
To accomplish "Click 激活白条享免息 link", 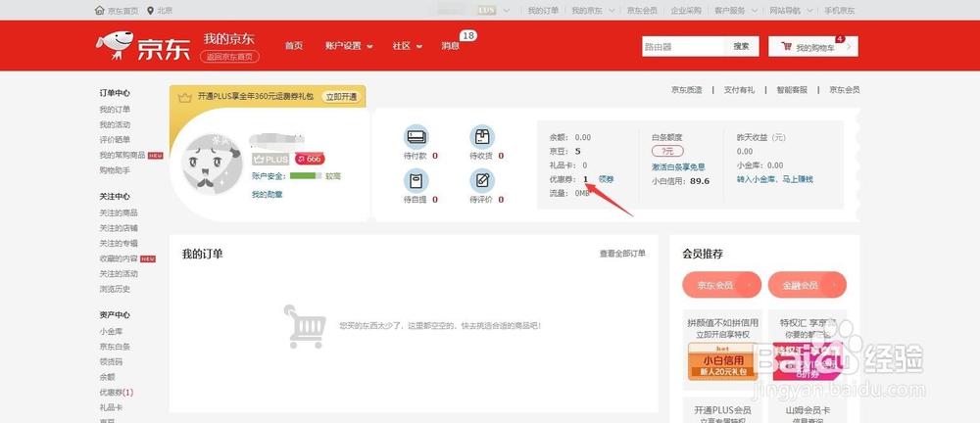I will (x=678, y=166).
